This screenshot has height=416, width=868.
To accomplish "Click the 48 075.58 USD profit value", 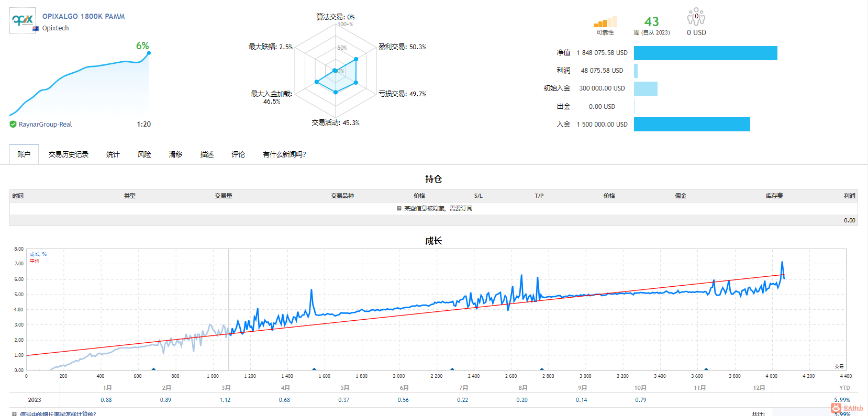I will [x=602, y=71].
